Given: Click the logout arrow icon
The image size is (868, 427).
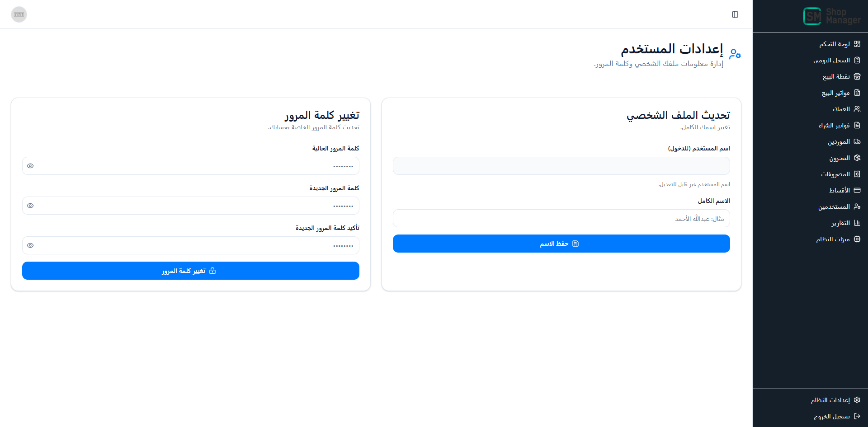Looking at the screenshot, I should pyautogui.click(x=857, y=417).
